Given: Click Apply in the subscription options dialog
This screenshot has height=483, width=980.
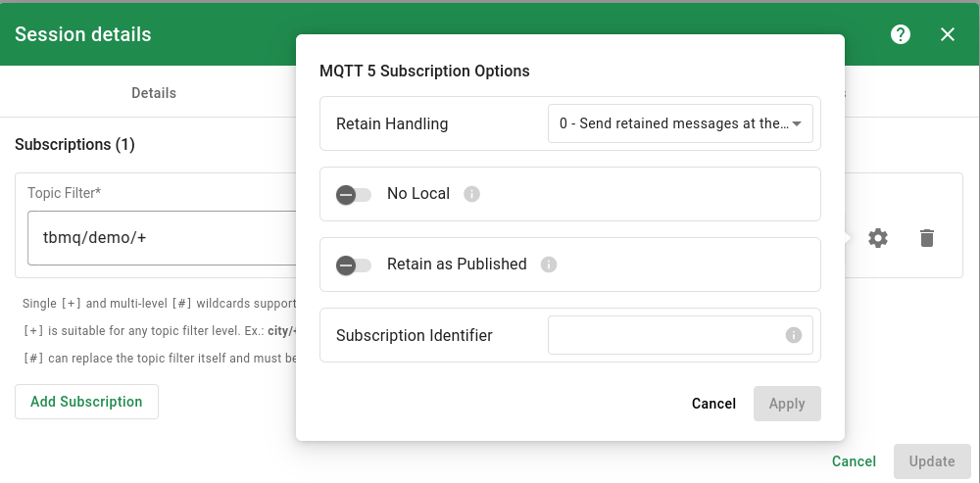Looking at the screenshot, I should tap(787, 404).
